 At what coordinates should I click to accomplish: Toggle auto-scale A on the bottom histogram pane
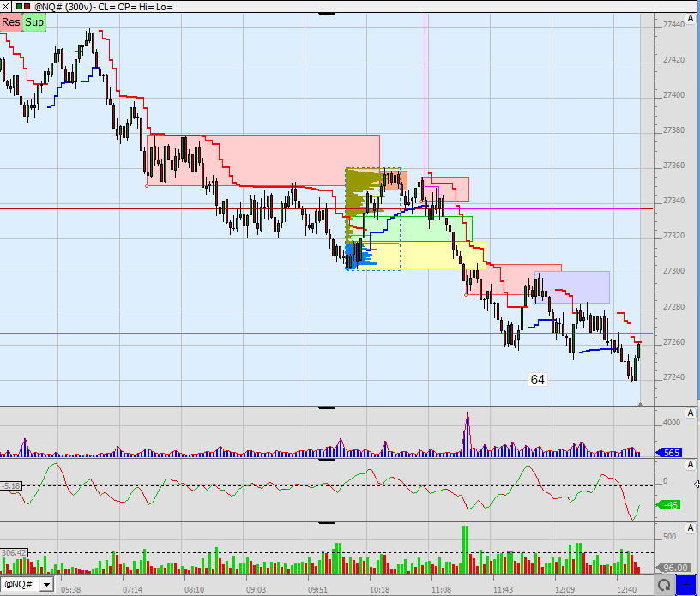tap(691, 528)
